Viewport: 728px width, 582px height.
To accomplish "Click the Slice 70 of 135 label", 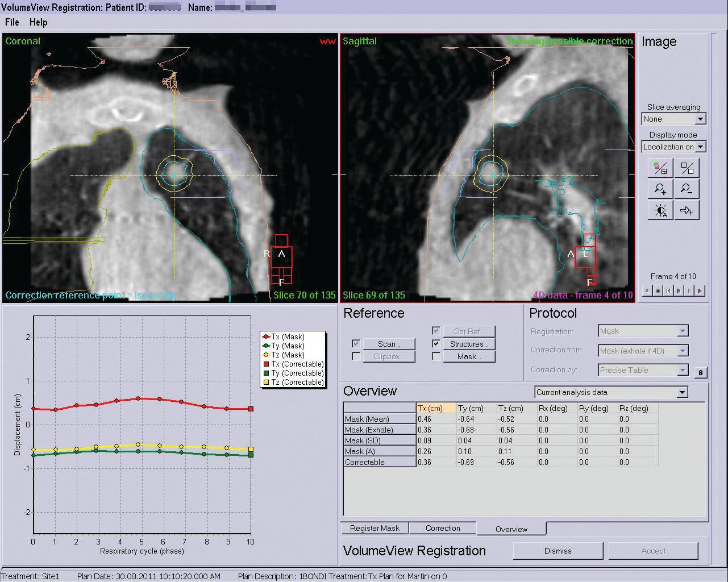I will point(305,295).
